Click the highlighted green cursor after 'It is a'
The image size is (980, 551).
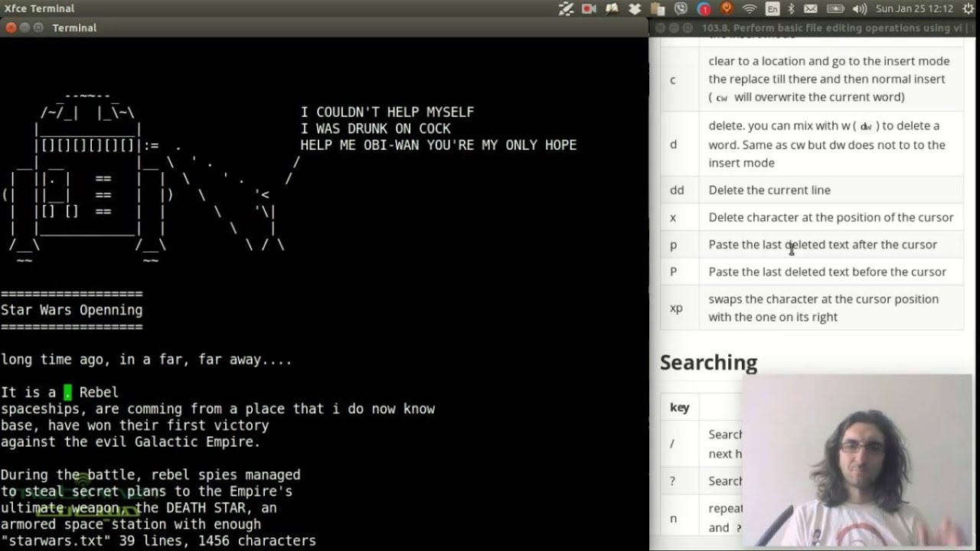[x=67, y=393]
